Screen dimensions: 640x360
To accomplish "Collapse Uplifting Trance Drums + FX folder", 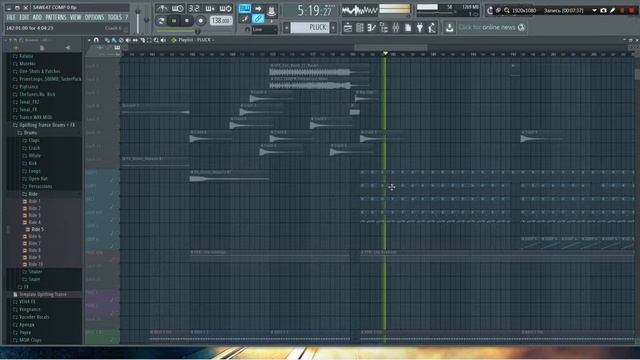I will (47, 125).
